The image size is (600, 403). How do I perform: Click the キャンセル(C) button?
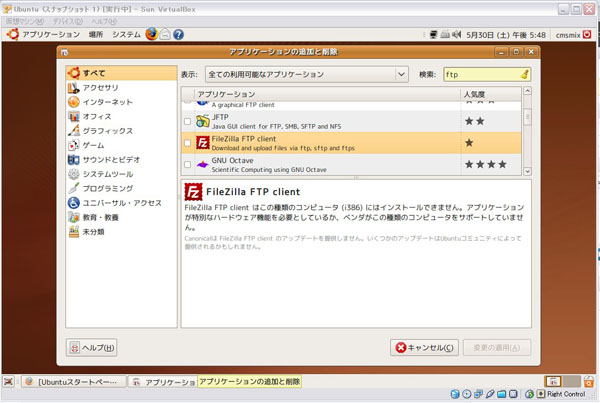pyautogui.click(x=424, y=348)
